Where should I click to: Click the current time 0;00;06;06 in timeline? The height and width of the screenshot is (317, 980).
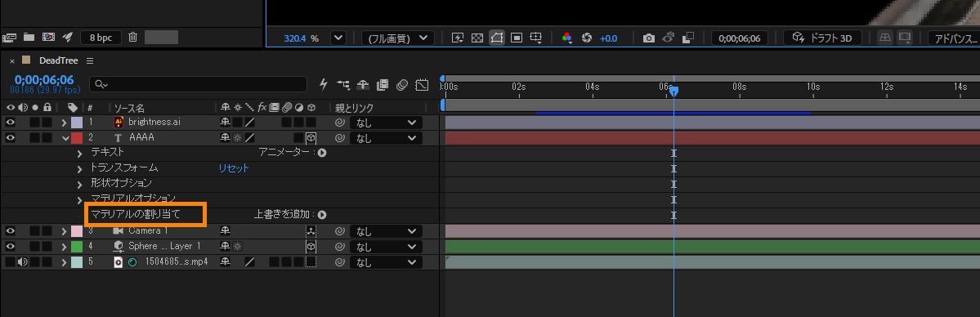(x=44, y=79)
